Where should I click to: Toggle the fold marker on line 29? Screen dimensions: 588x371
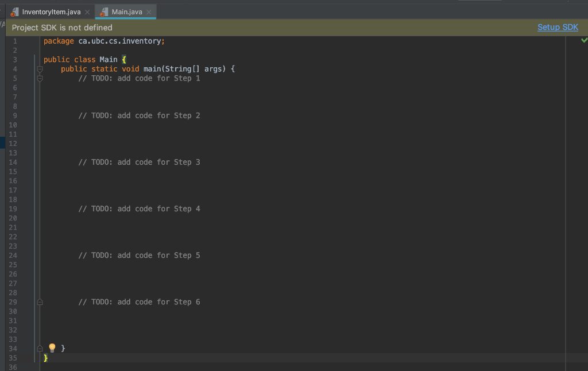(40, 302)
